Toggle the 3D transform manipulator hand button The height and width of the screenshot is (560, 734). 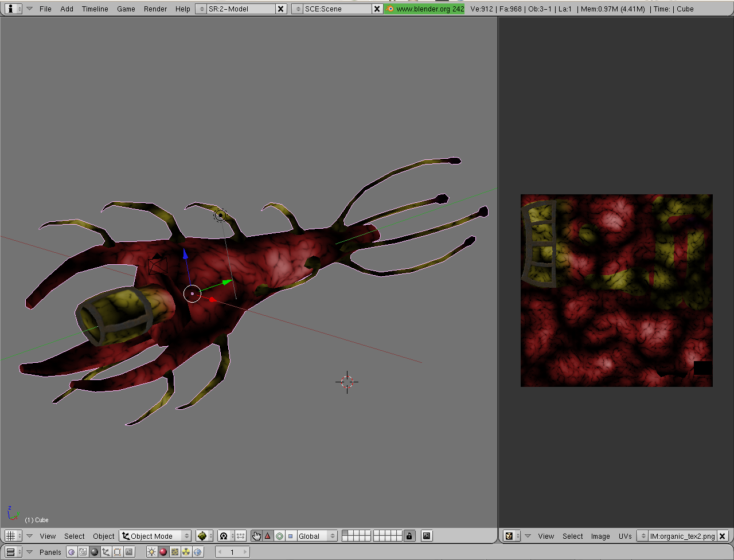256,536
